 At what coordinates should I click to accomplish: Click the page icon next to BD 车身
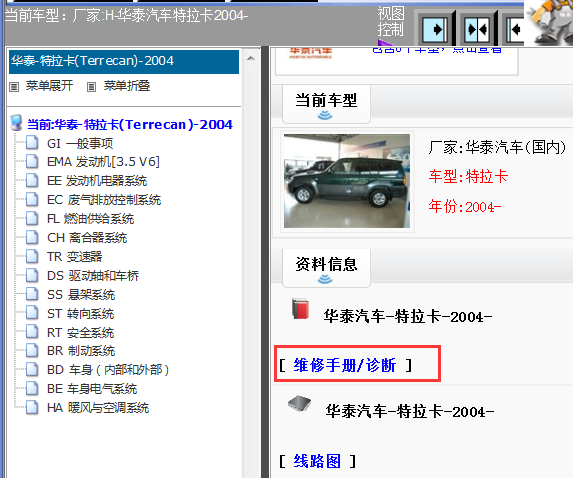coord(32,369)
